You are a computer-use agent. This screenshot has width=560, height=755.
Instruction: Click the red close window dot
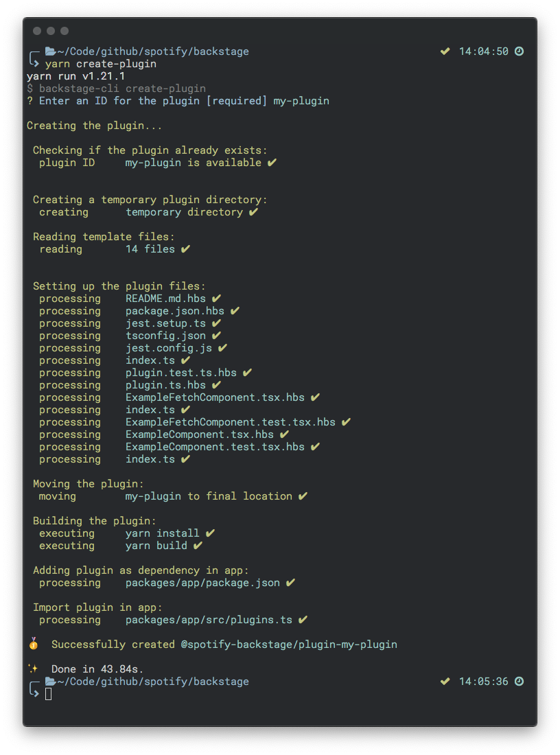click(x=37, y=31)
